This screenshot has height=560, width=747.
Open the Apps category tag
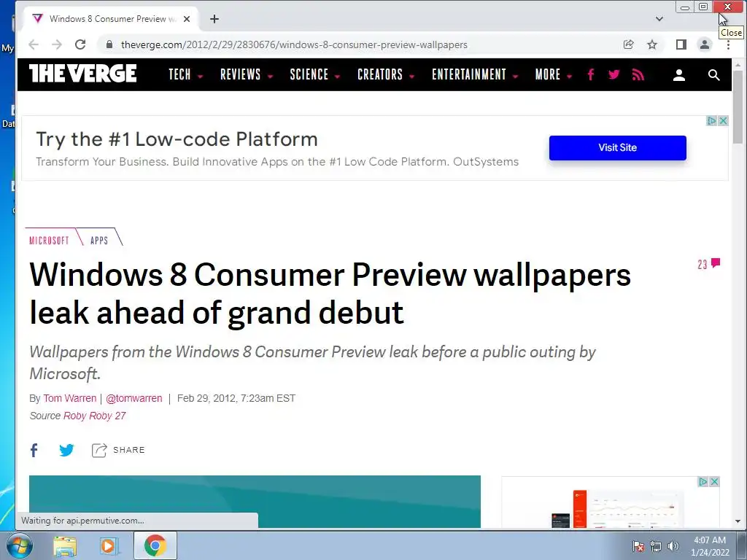pos(99,241)
